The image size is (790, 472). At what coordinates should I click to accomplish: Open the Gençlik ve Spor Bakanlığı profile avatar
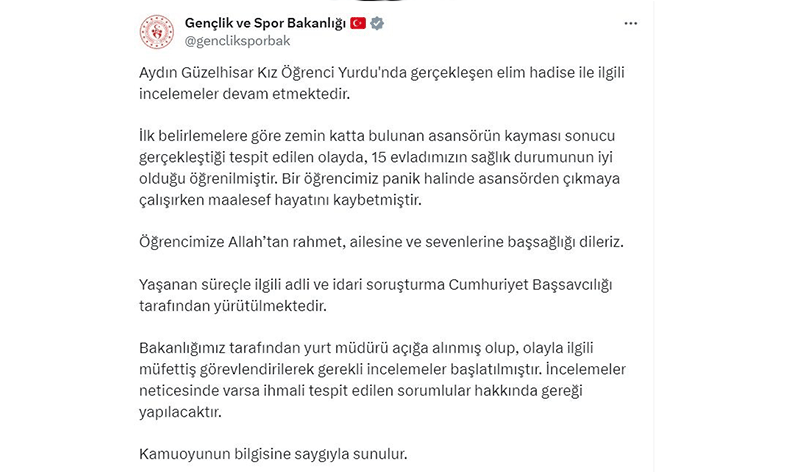click(x=157, y=32)
